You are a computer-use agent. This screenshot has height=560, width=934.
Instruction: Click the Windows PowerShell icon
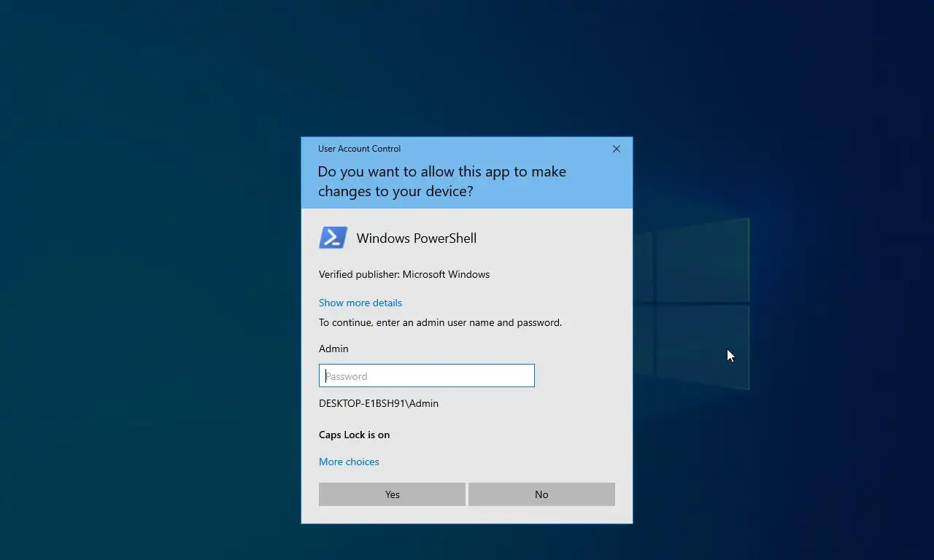click(333, 238)
